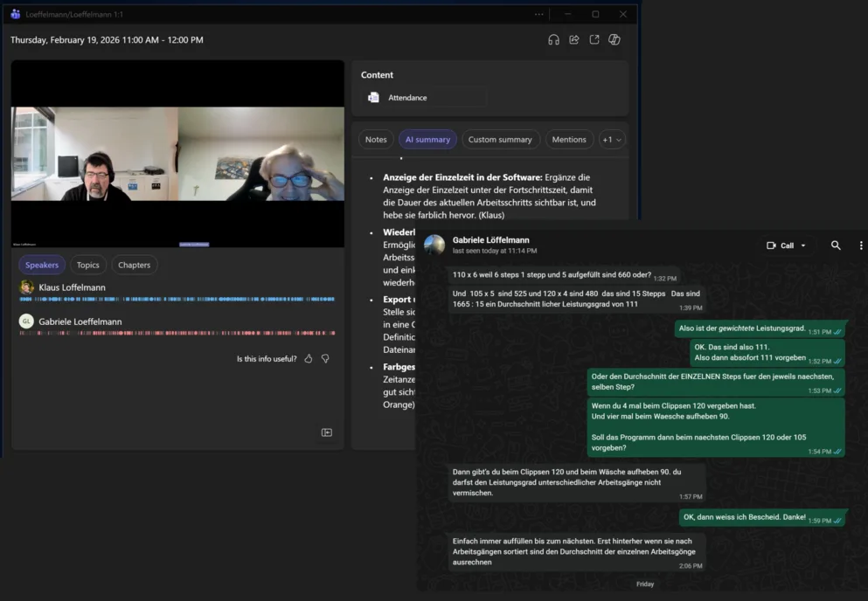Start a video call in WhatsApp

771,245
